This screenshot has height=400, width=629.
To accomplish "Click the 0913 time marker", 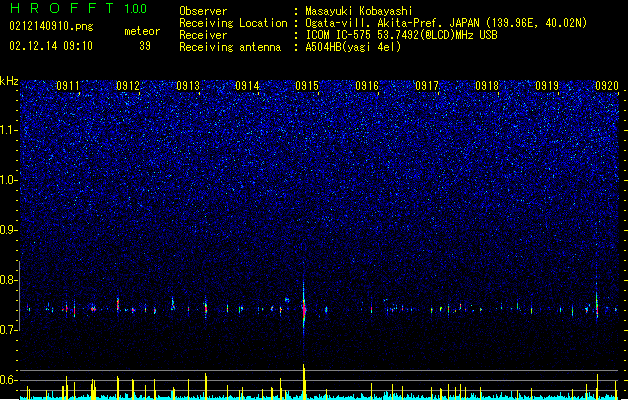I will coord(188,86).
